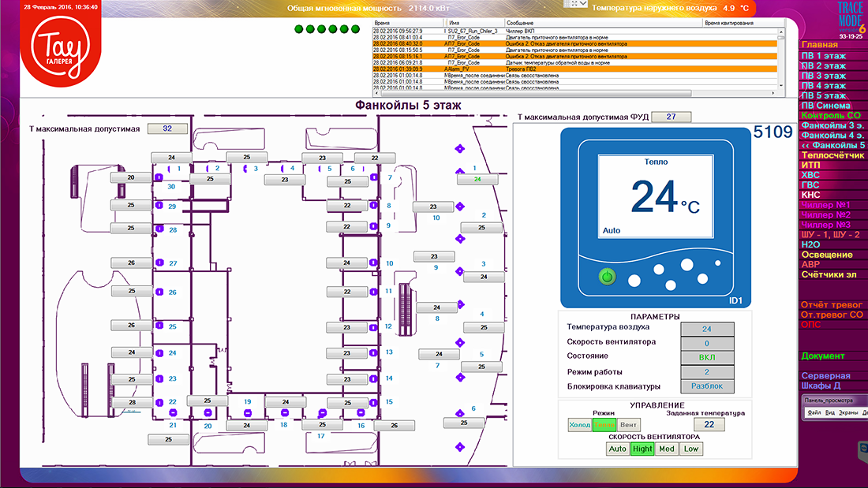
Task: Open Файл menu in Панель_просмотра window
Action: [x=814, y=412]
